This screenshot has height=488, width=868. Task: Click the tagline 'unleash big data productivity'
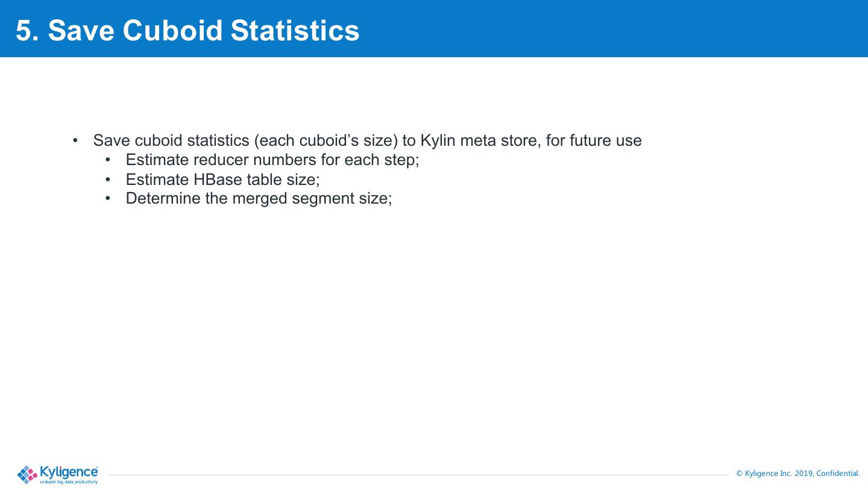68,482
